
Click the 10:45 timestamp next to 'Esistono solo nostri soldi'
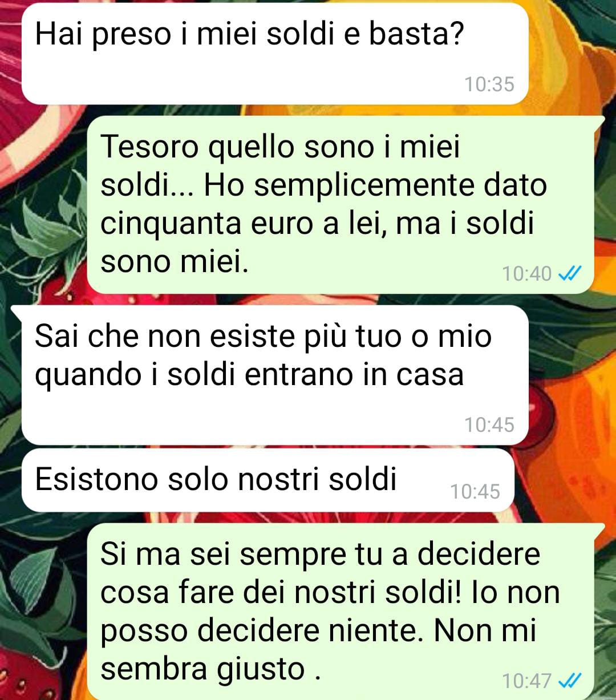pyautogui.click(x=475, y=492)
